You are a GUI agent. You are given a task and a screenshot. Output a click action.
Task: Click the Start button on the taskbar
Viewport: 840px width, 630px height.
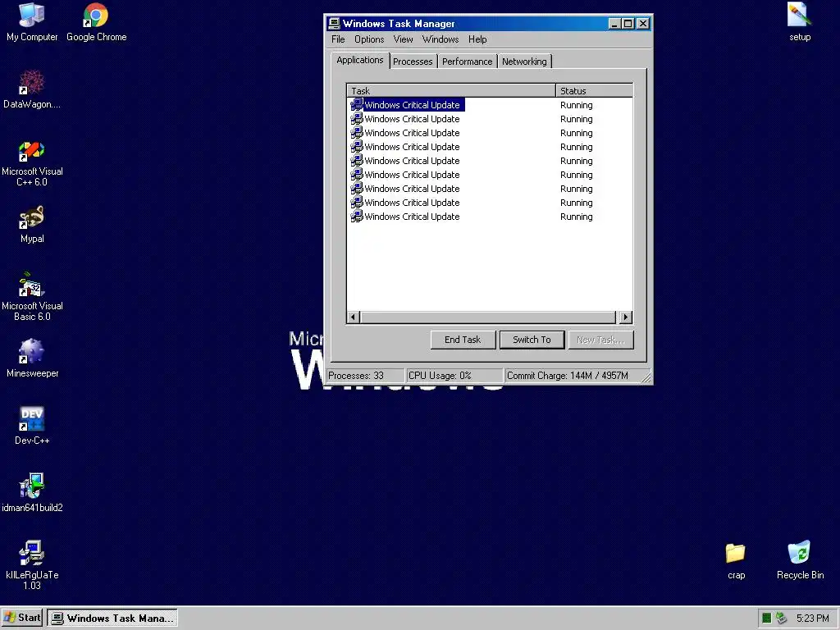(x=22, y=618)
